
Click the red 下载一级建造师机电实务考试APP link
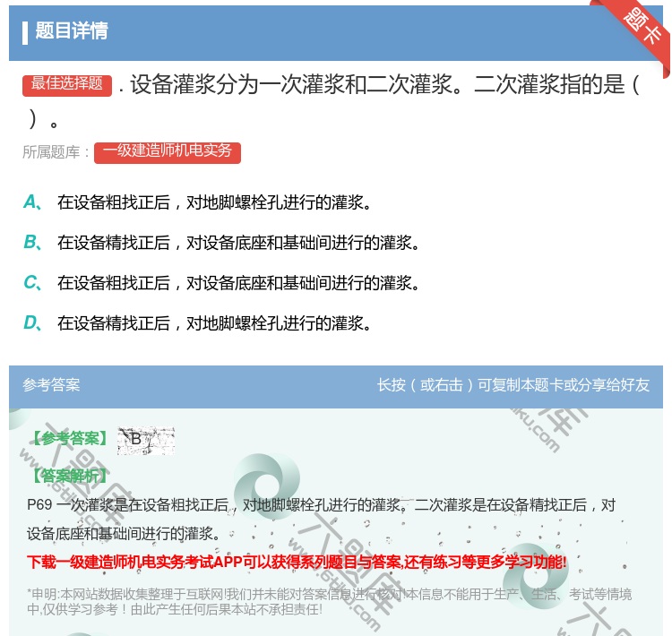297,562
